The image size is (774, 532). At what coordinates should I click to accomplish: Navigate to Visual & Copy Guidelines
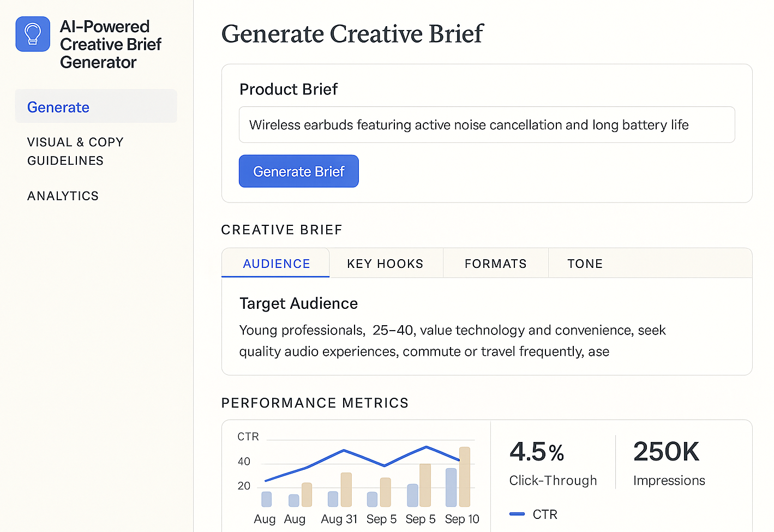pos(75,151)
